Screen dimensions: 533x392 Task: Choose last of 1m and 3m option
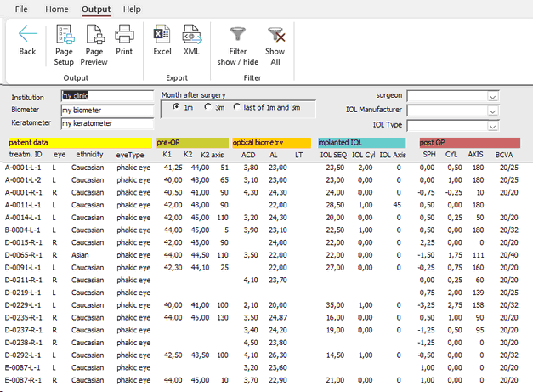(x=237, y=107)
